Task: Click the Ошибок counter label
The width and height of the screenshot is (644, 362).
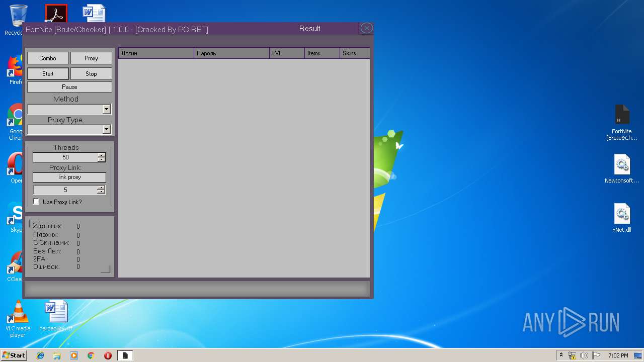Action: point(46,267)
